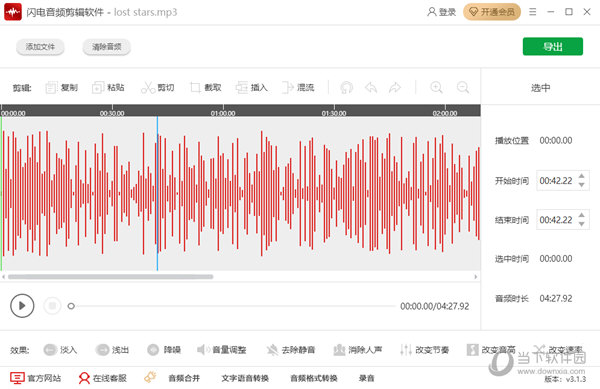The image size is (600, 389).
Task: Apply Remove Silence (去除静音) effect
Action: [x=291, y=350]
